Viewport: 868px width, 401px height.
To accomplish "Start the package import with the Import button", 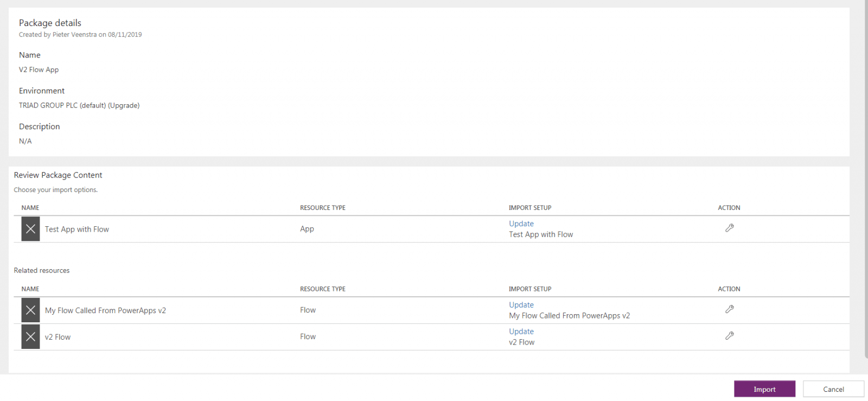I will 764,389.
